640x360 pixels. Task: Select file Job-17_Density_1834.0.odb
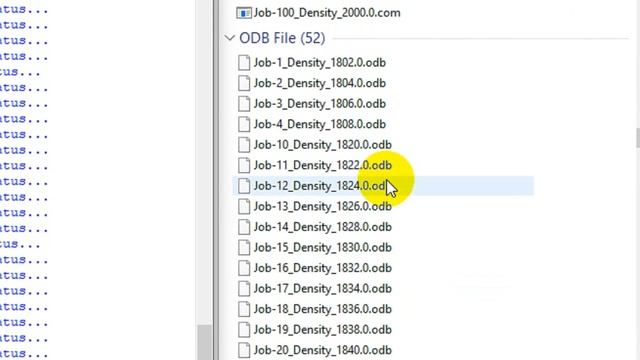pyautogui.click(x=322, y=289)
